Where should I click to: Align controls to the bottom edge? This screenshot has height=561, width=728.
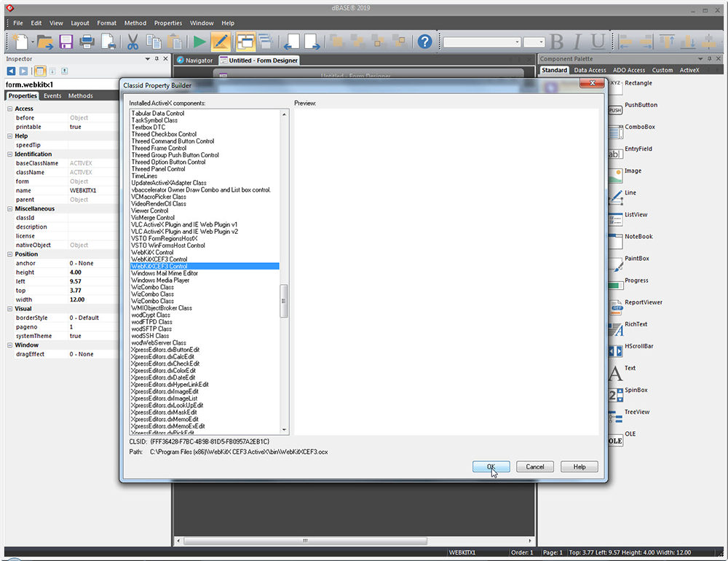[688, 42]
